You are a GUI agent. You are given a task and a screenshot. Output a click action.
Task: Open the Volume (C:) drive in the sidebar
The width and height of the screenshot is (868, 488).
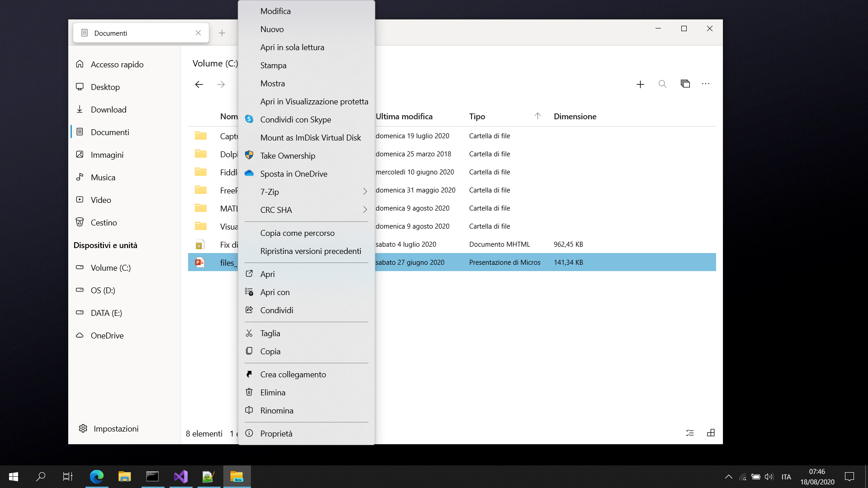pyautogui.click(x=125, y=267)
